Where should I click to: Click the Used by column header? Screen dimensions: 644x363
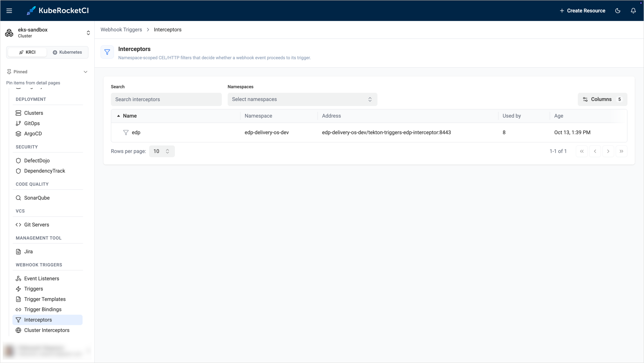pos(512,116)
